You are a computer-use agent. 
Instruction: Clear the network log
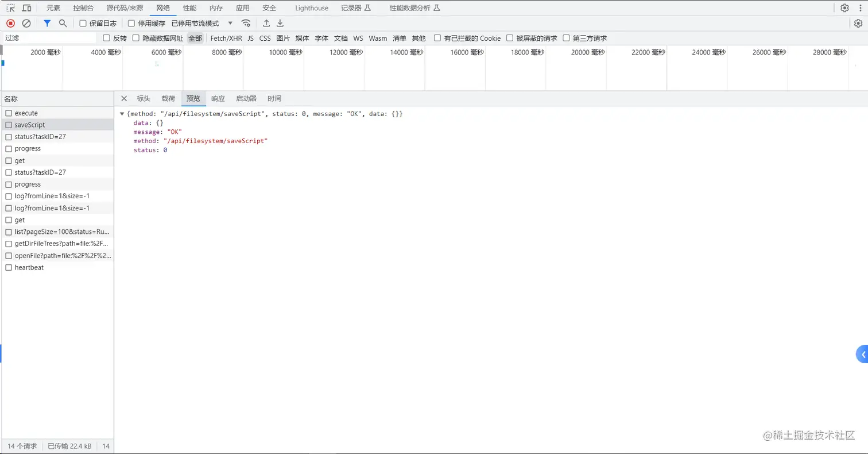pos(26,23)
